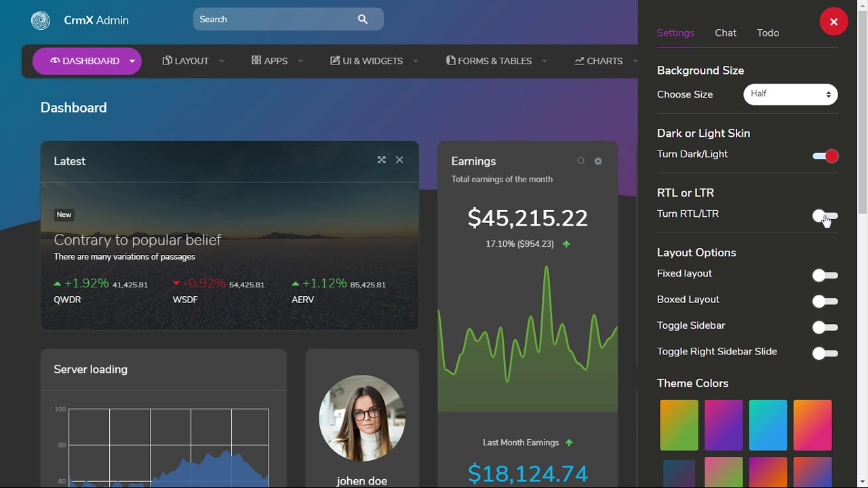Screen dimensions: 868x488
Task: Click the red down triangle for WSDF
Action: click(x=176, y=283)
